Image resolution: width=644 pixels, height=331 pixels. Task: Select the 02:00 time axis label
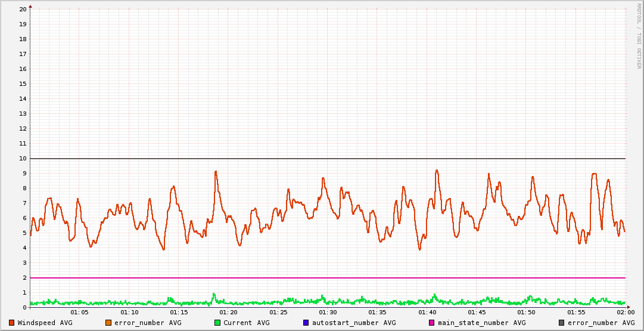[626, 313]
